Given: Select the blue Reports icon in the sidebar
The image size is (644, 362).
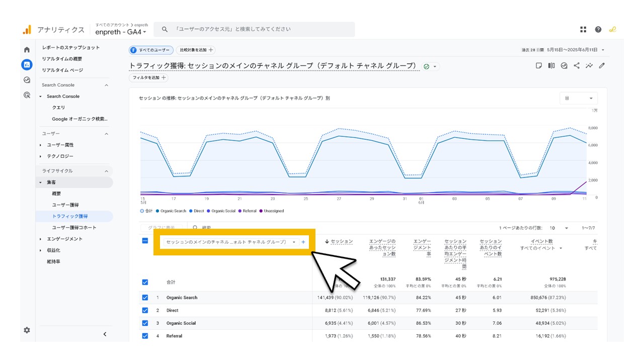Looking at the screenshot, I should pyautogui.click(x=26, y=64).
